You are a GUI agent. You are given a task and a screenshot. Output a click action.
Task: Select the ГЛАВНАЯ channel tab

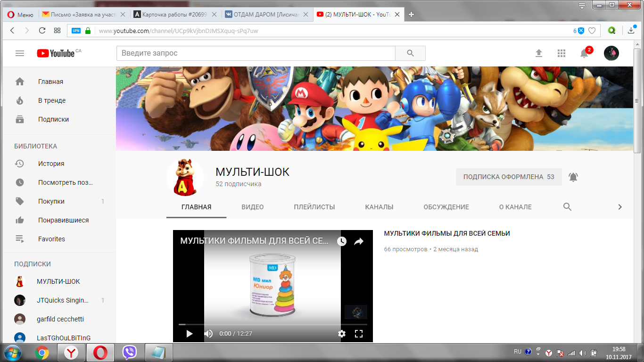[x=197, y=207]
